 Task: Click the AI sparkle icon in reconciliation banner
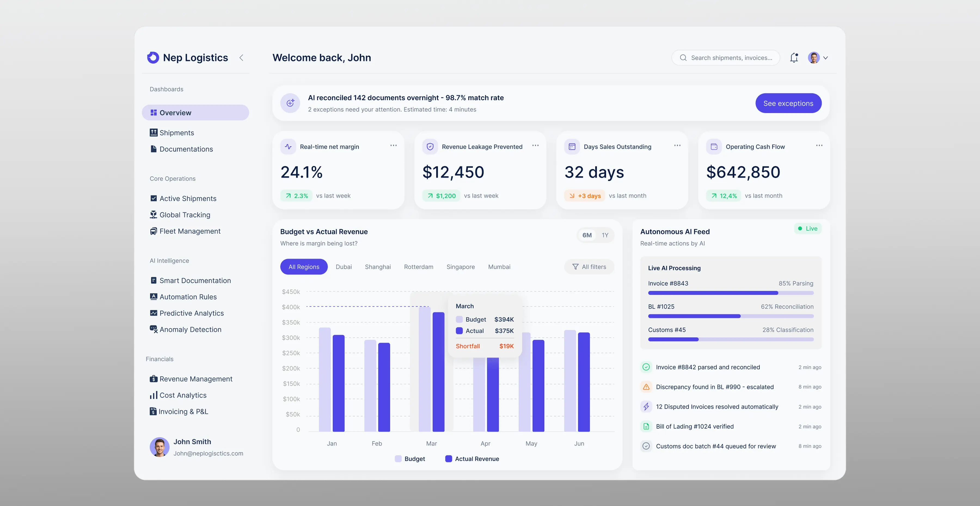point(290,103)
